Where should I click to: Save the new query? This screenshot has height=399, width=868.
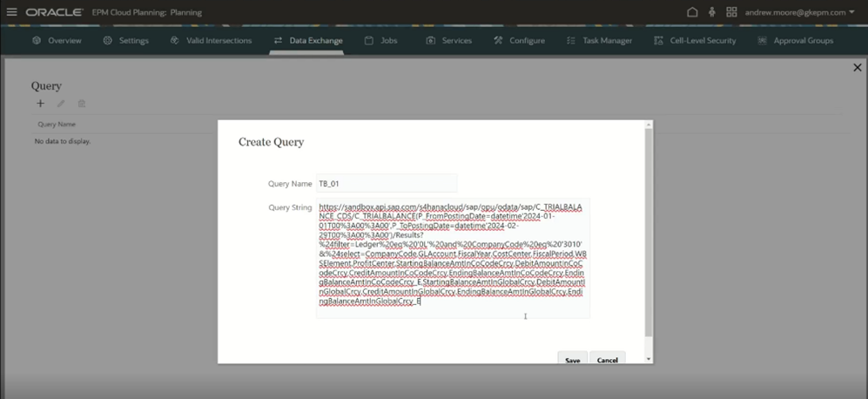pos(572,359)
